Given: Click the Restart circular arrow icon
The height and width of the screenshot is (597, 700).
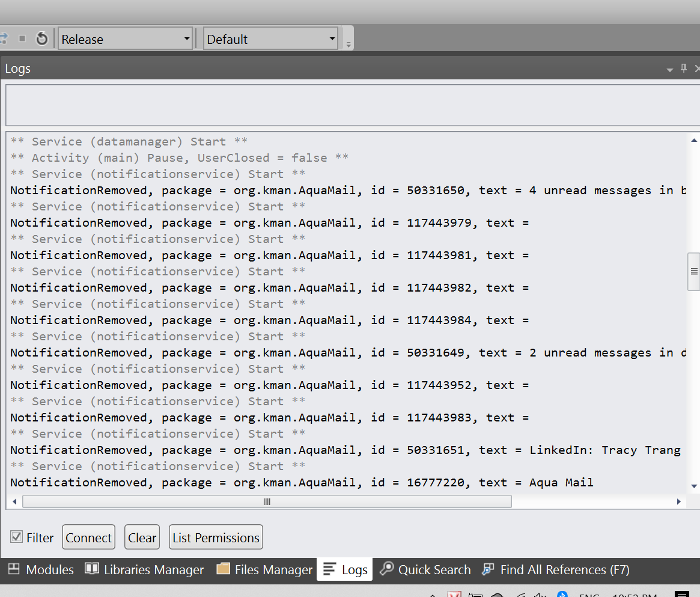Looking at the screenshot, I should tap(42, 39).
